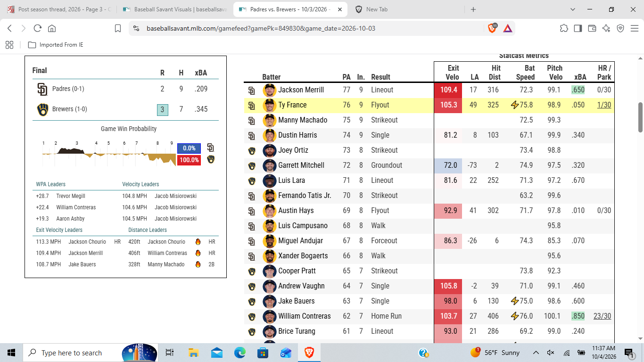
Task: Expand the tab search dropdown chevron
Action: click(x=573, y=9)
